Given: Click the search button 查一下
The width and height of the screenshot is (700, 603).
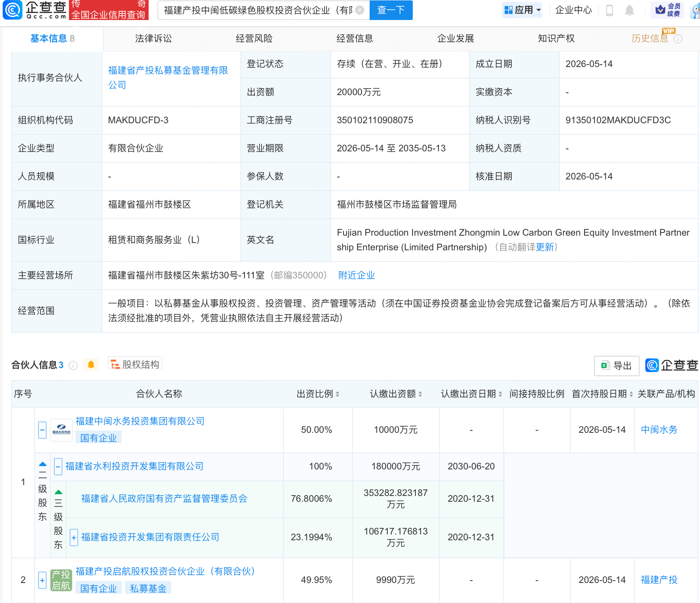Looking at the screenshot, I should (391, 10).
